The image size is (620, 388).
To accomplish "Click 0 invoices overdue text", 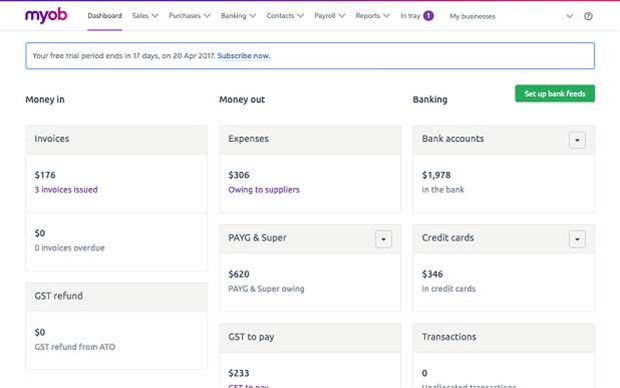I will tap(70, 248).
